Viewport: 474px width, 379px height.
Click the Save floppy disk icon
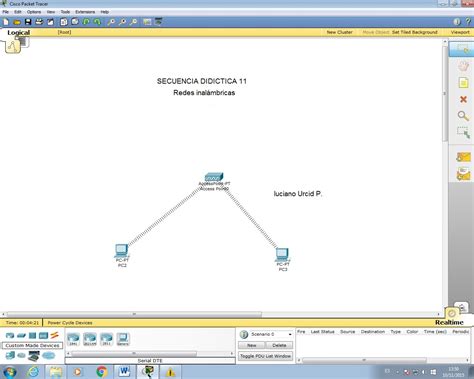coord(28,22)
